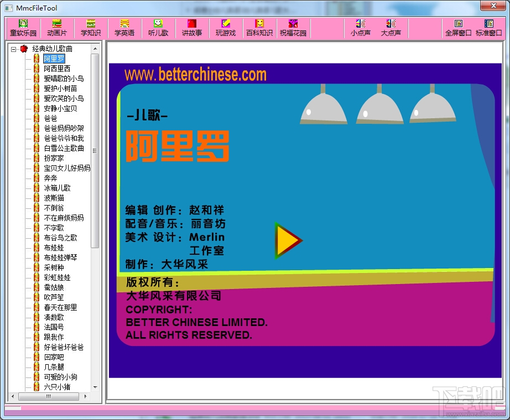Open the 百科知识 encyclopedia section
The height and width of the screenshot is (420, 510).
coord(259,28)
